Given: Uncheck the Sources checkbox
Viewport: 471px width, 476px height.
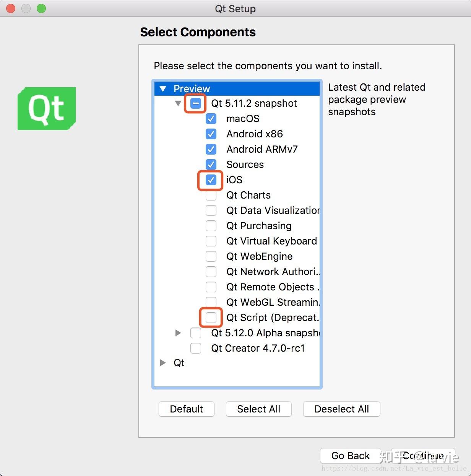Looking at the screenshot, I should coord(211,165).
